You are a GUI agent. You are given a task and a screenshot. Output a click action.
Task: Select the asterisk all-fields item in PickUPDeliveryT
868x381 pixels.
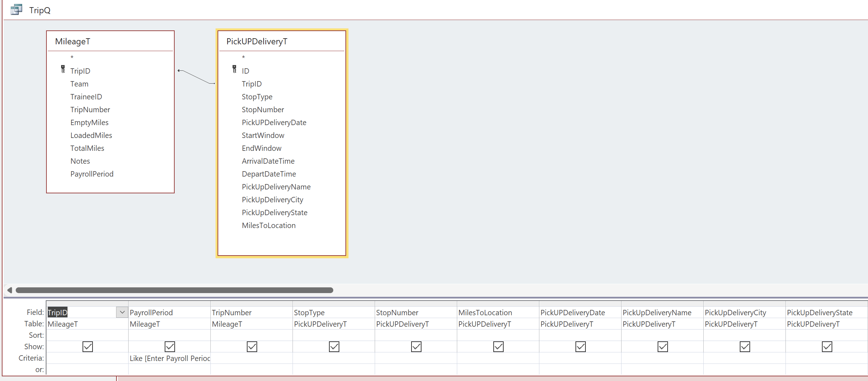(243, 58)
